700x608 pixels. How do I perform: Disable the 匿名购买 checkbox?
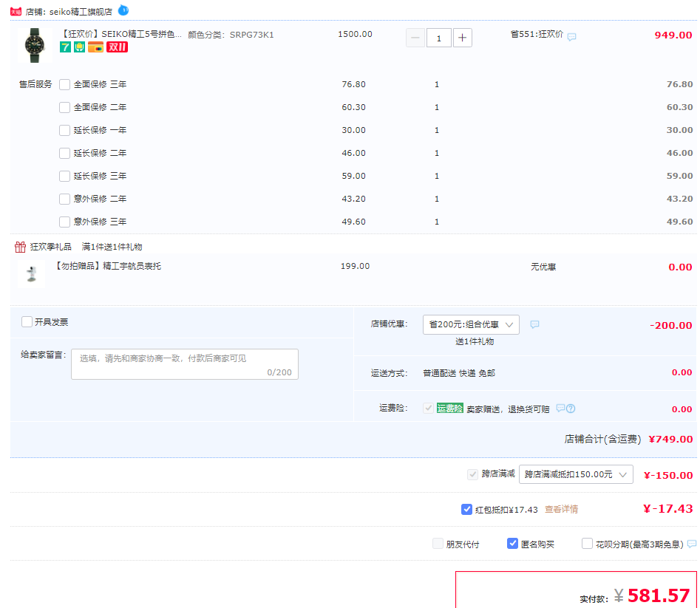pyautogui.click(x=512, y=543)
